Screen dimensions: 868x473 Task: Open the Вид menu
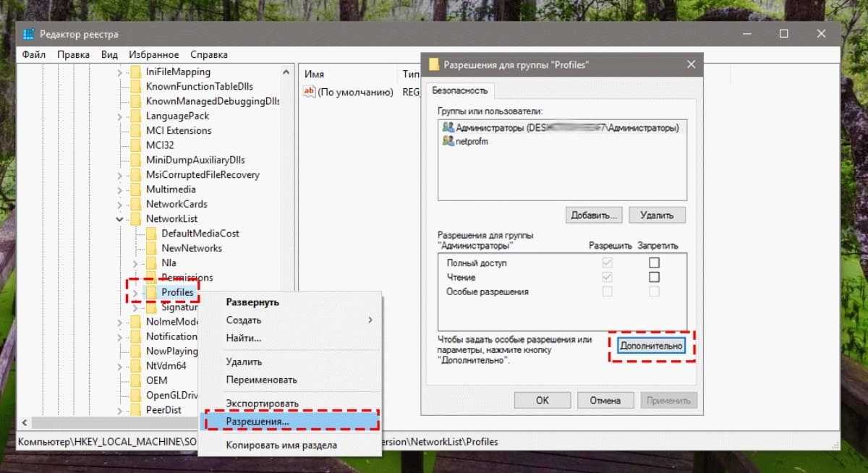coord(109,54)
